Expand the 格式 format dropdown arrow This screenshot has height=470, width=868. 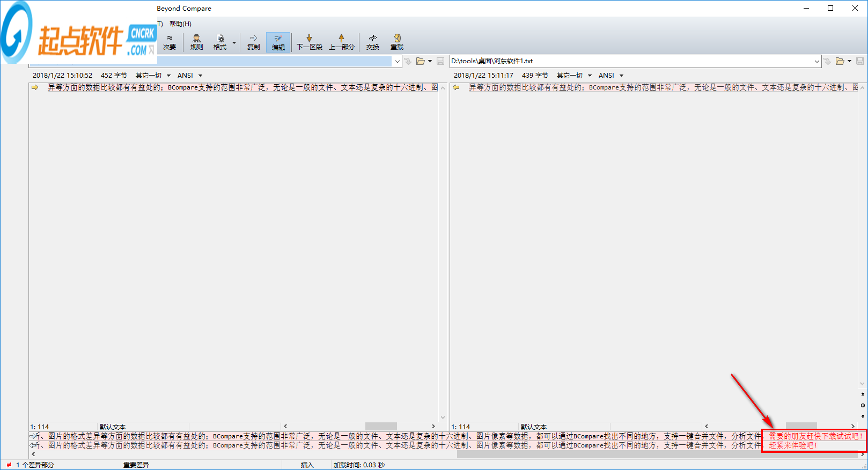(234, 42)
